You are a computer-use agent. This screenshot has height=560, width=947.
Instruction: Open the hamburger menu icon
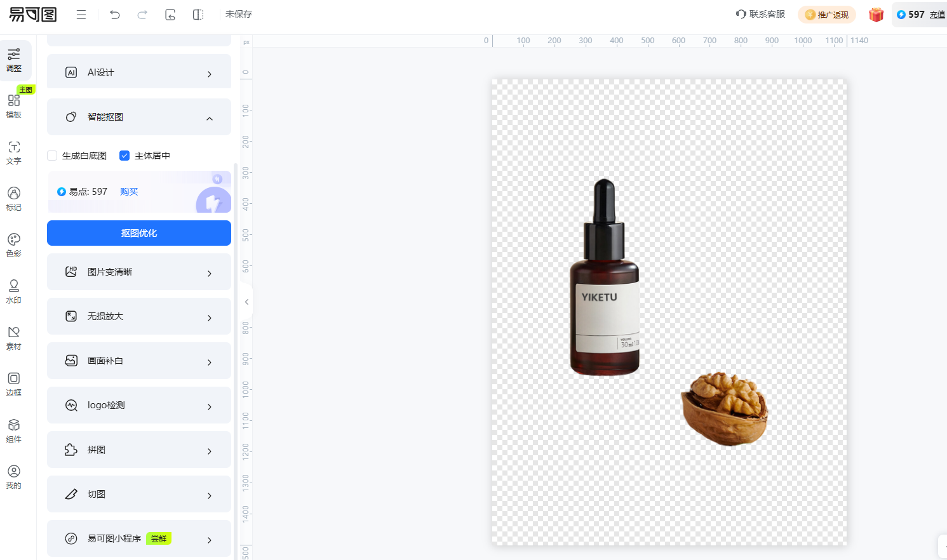[81, 15]
